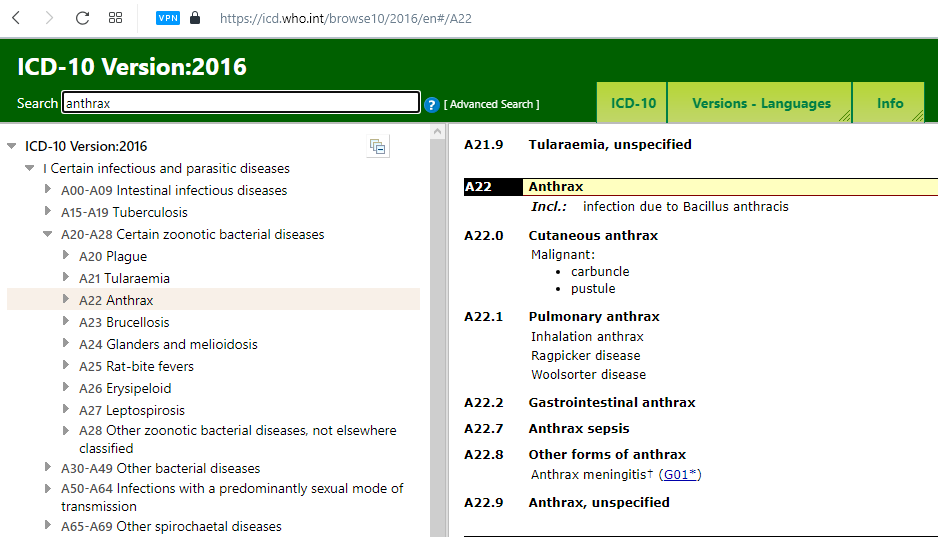
Task: Expand A25 Rat-bite fevers arrow
Action: 66,365
